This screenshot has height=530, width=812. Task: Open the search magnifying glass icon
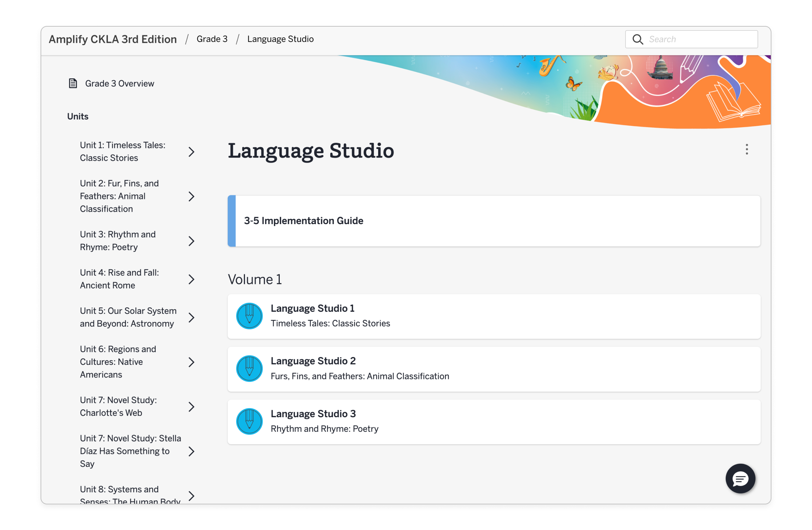pos(638,39)
